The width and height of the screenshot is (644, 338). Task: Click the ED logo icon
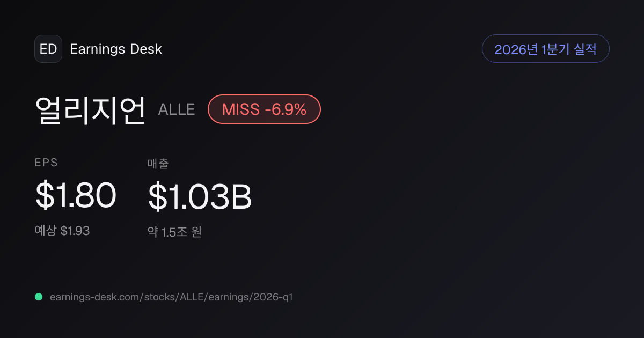click(48, 49)
